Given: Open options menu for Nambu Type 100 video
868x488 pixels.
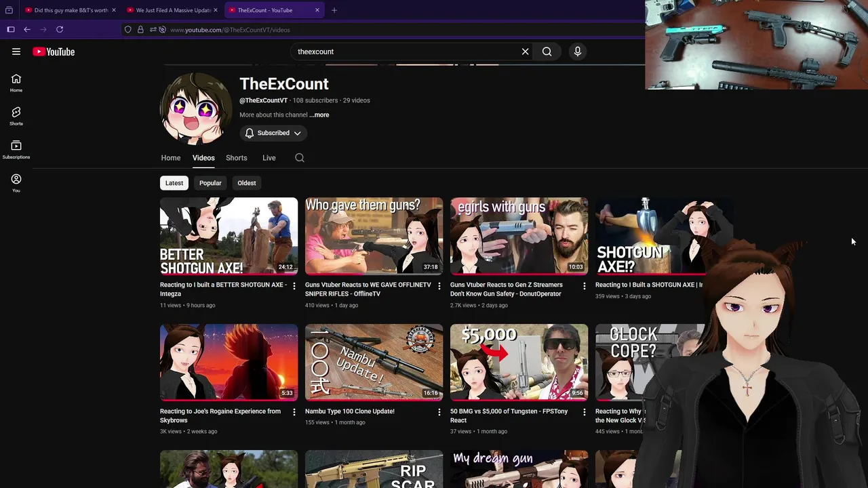Looking at the screenshot, I should point(439,412).
